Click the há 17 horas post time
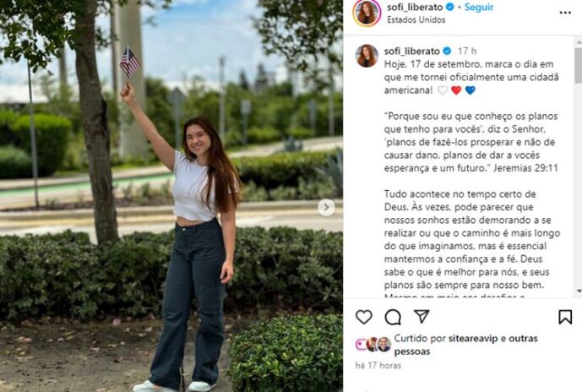 click(x=378, y=366)
